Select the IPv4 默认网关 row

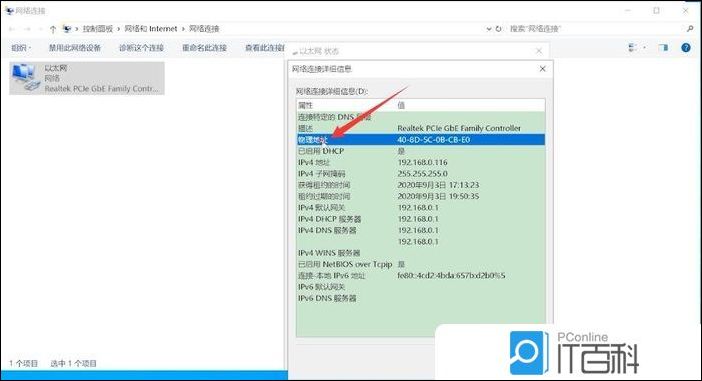click(421, 208)
